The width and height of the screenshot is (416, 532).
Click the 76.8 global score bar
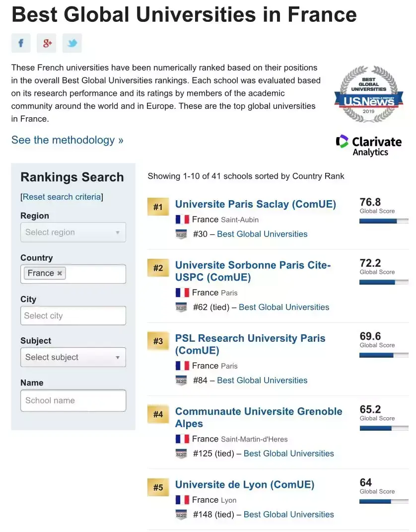(x=384, y=221)
